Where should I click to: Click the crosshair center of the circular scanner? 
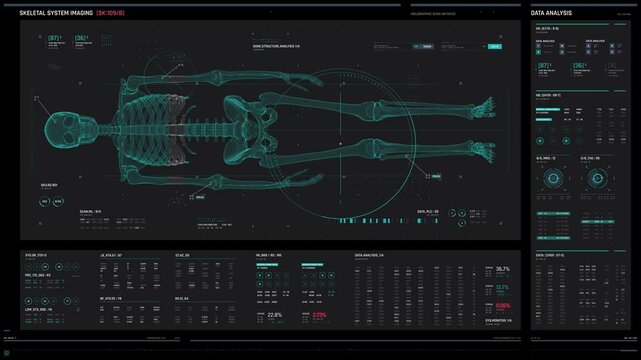pyautogui.click(x=341, y=144)
